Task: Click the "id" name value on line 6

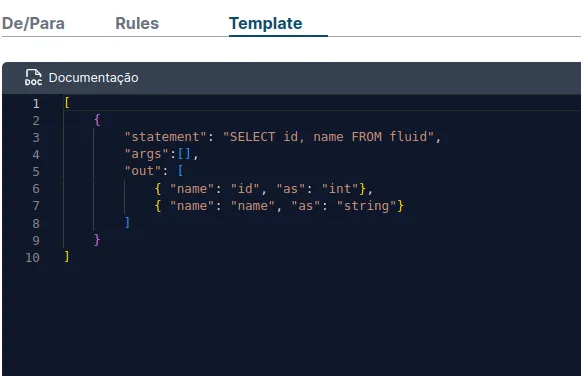Action: (245, 189)
